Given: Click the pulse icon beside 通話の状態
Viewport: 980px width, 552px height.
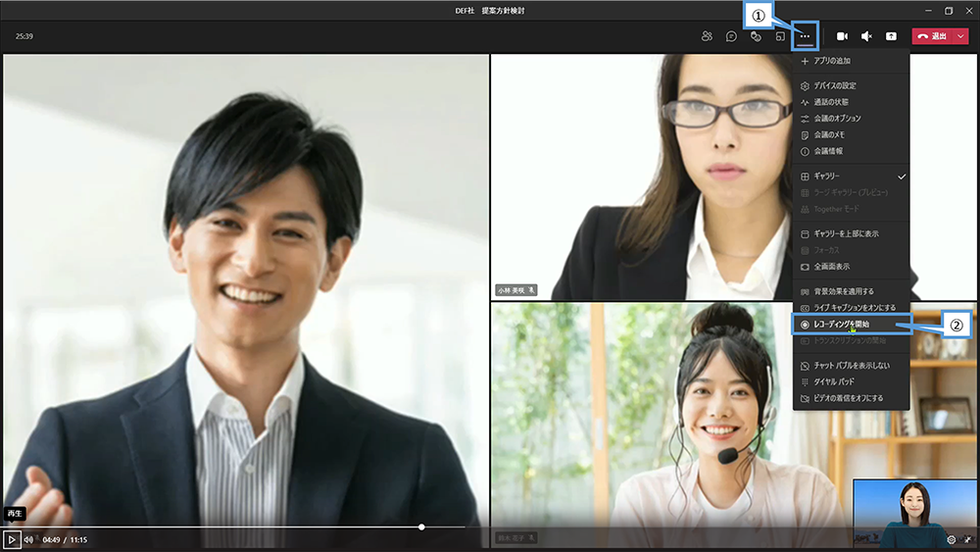Looking at the screenshot, I should [x=805, y=103].
